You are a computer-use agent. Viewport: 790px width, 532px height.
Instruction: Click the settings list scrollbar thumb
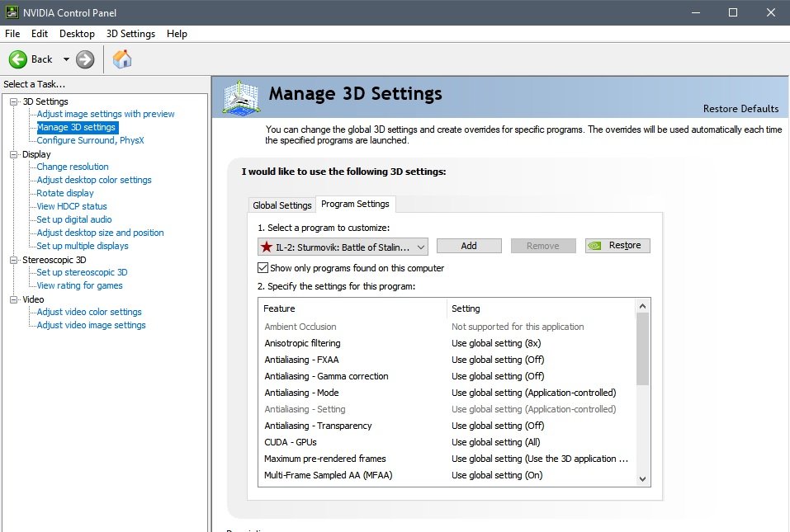(642, 349)
